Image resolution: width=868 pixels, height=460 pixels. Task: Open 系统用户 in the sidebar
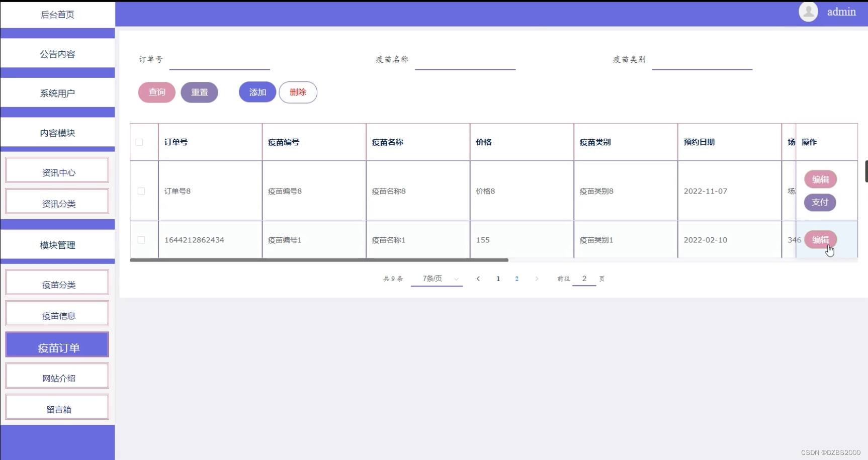57,93
